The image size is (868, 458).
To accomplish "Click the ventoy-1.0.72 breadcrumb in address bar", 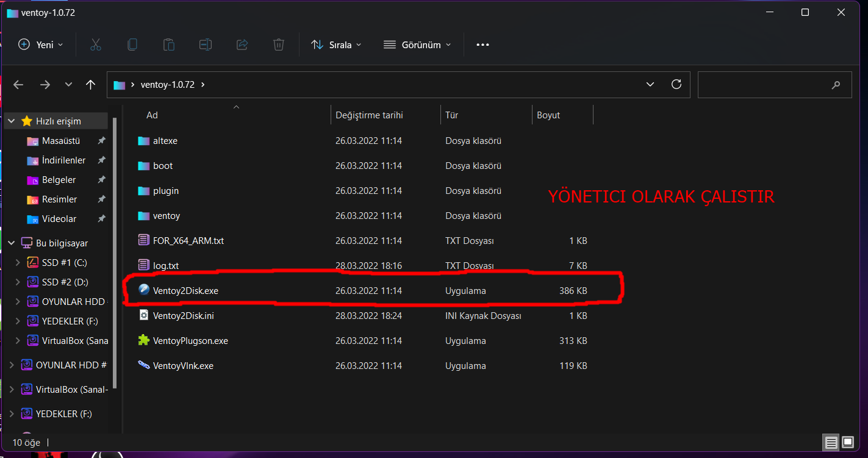I will [x=168, y=85].
